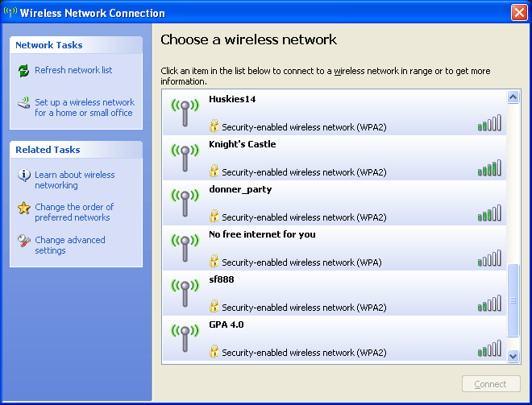532x405 pixels.
Task: Select the Huskies14 network name
Action: [232, 99]
